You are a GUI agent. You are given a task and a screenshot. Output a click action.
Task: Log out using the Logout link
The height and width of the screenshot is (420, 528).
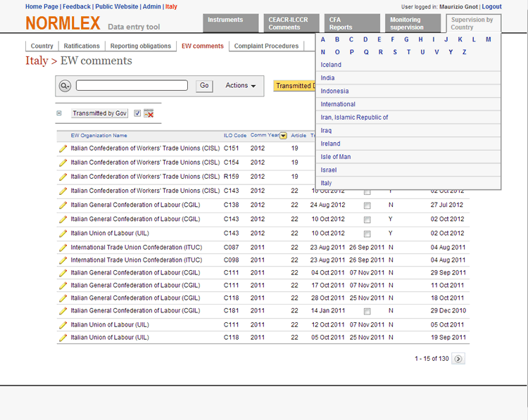point(491,7)
